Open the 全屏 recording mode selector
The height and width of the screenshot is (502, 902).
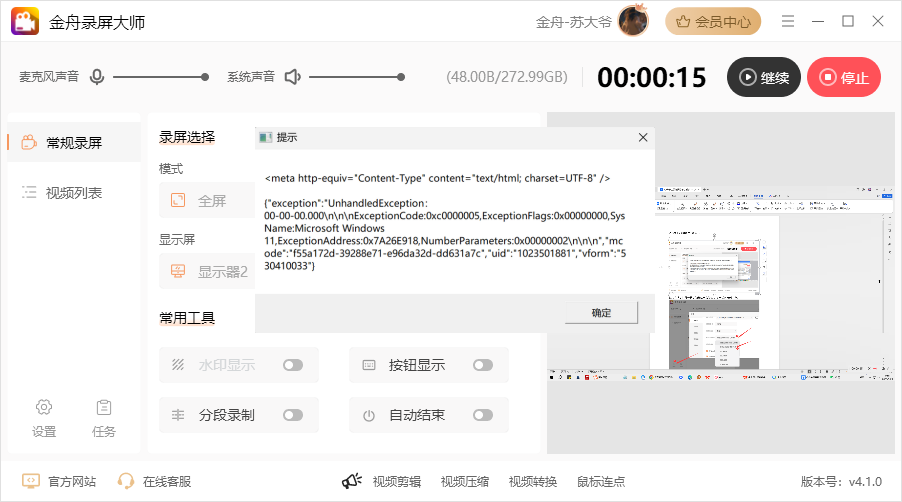tap(207, 200)
